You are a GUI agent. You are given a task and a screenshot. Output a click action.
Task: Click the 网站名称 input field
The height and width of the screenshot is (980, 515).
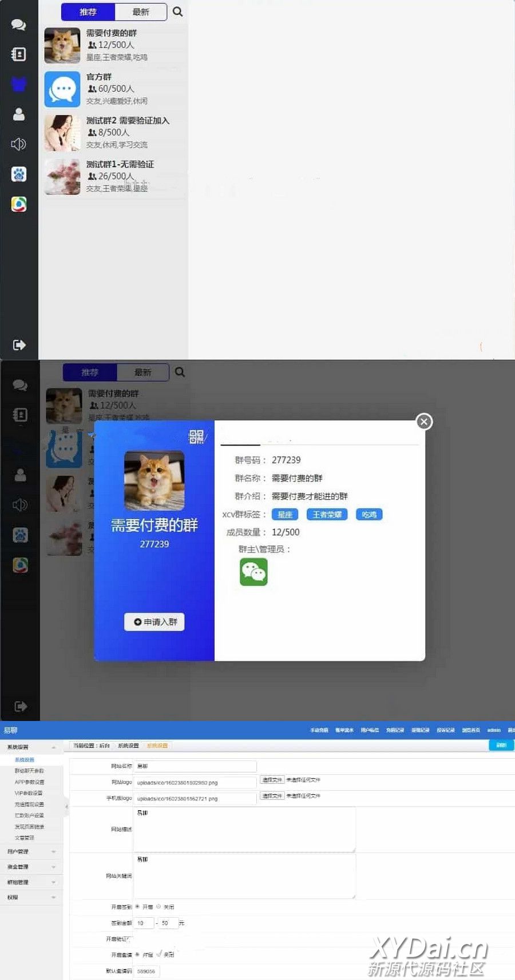195,766
